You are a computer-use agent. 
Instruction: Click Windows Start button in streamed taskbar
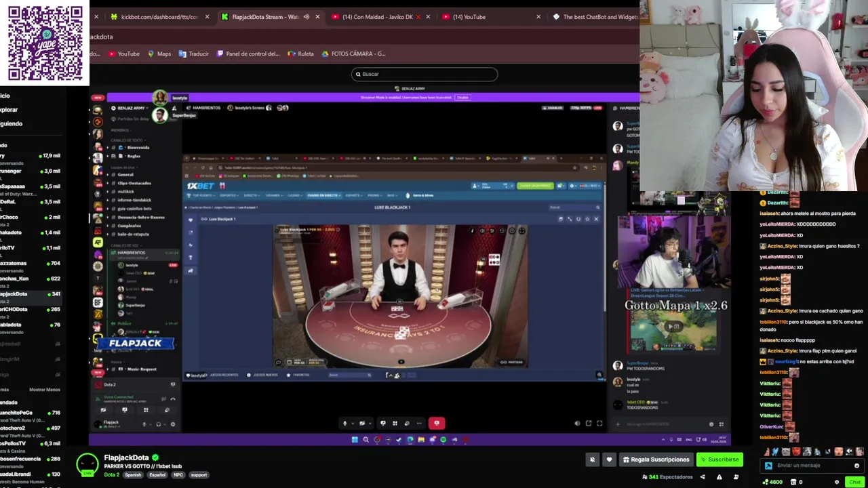[x=355, y=440]
